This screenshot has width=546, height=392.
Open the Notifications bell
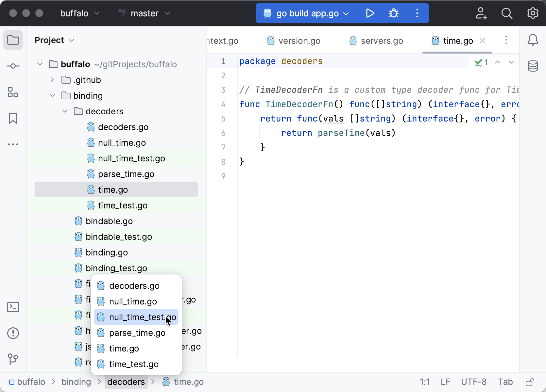(533, 40)
